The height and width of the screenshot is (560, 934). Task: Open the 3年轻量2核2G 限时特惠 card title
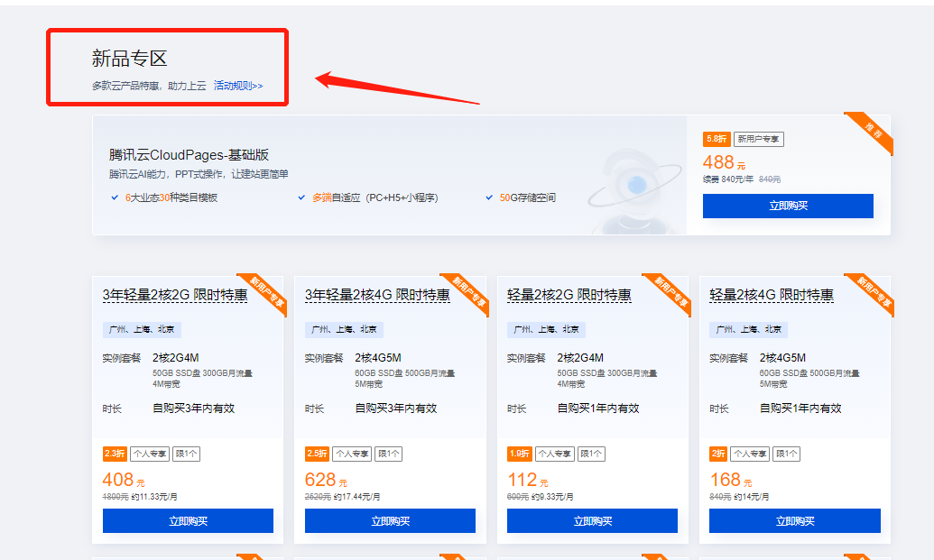(x=175, y=295)
